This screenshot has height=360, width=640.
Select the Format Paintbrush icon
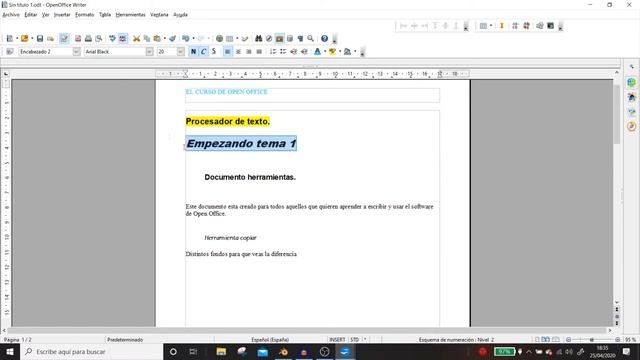coord(172,38)
